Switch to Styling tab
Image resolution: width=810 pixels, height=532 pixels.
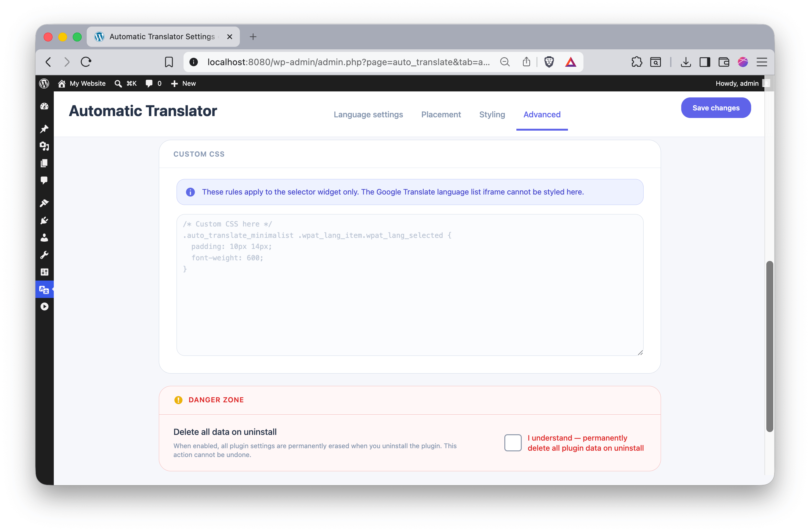tap(492, 114)
